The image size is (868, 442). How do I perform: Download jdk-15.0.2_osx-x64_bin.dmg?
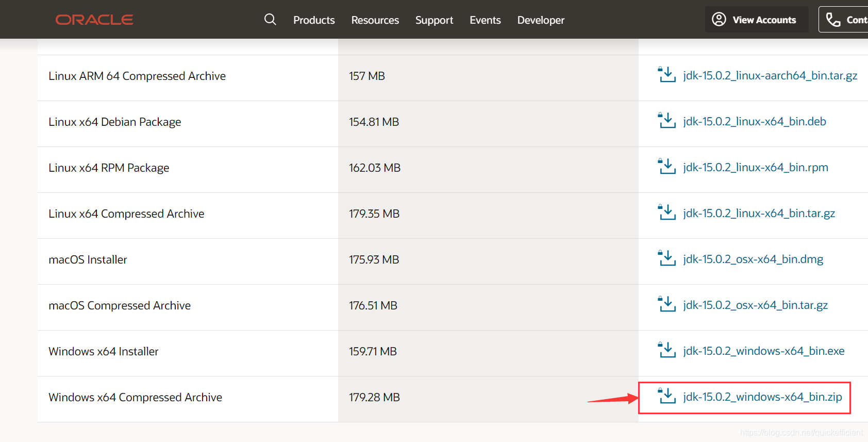click(x=753, y=259)
